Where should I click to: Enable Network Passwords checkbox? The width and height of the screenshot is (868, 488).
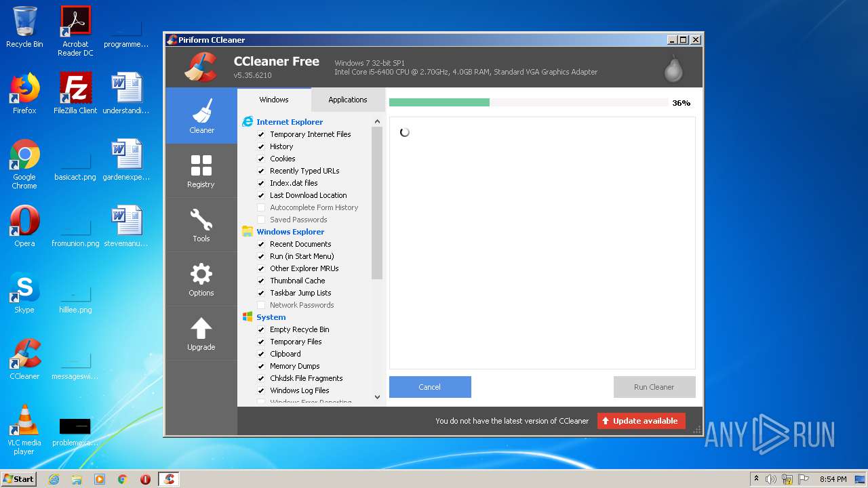(x=261, y=305)
